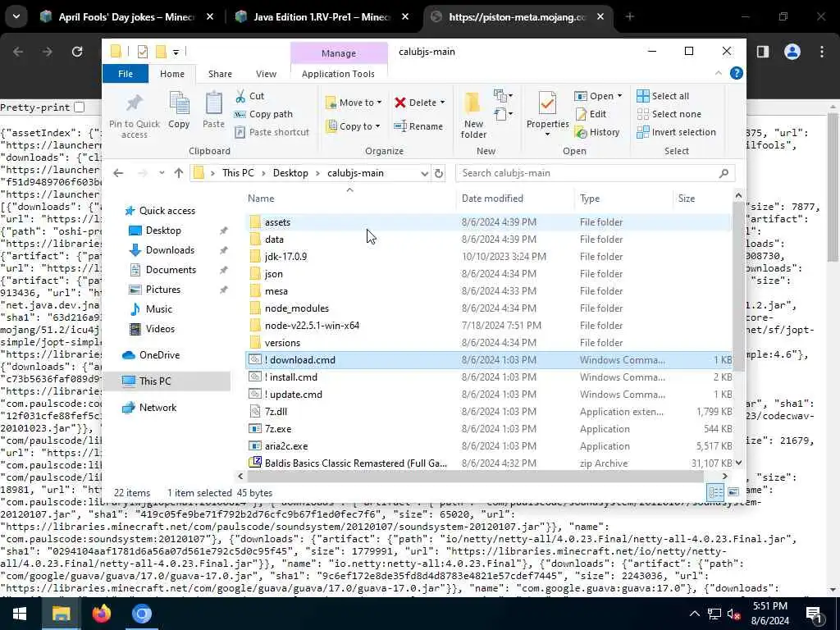The image size is (840, 630).
Task: Open Chrome three-dot menu
Action: [822, 52]
